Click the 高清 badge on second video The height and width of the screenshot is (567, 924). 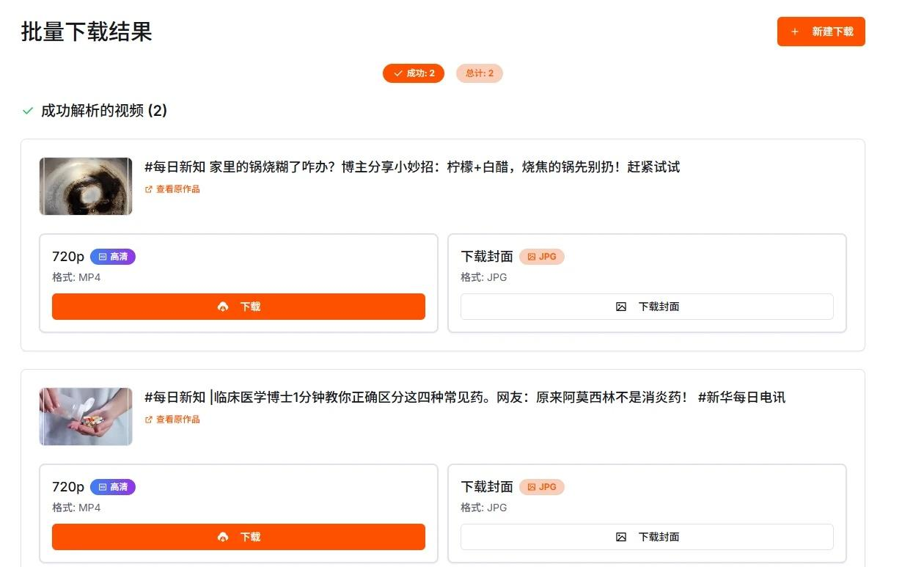[113, 487]
